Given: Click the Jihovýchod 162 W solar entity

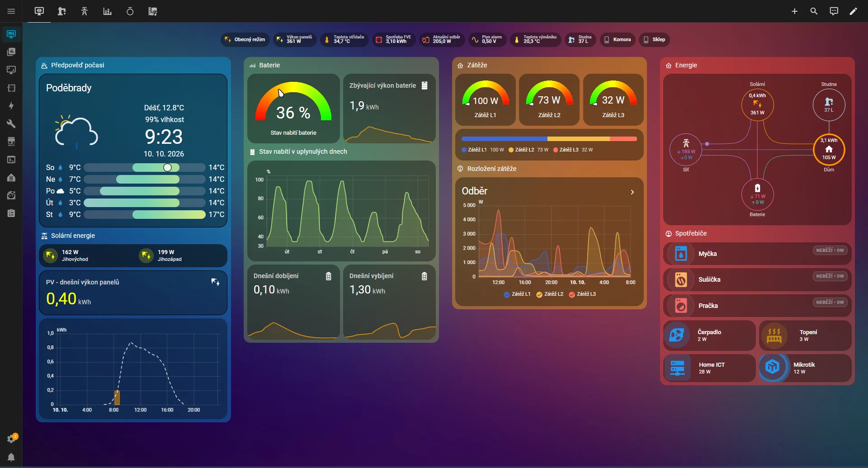Looking at the screenshot, I should pyautogui.click(x=86, y=255).
